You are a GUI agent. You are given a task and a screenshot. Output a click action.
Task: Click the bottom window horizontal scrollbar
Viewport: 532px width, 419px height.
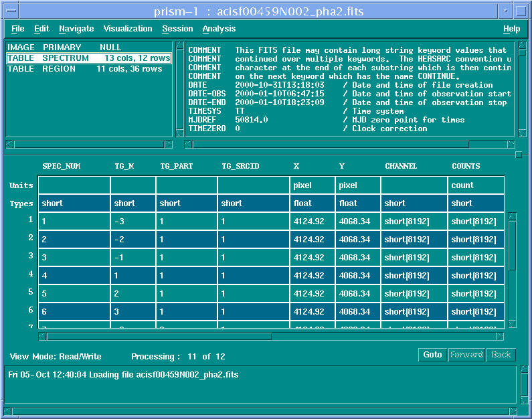click(260, 412)
